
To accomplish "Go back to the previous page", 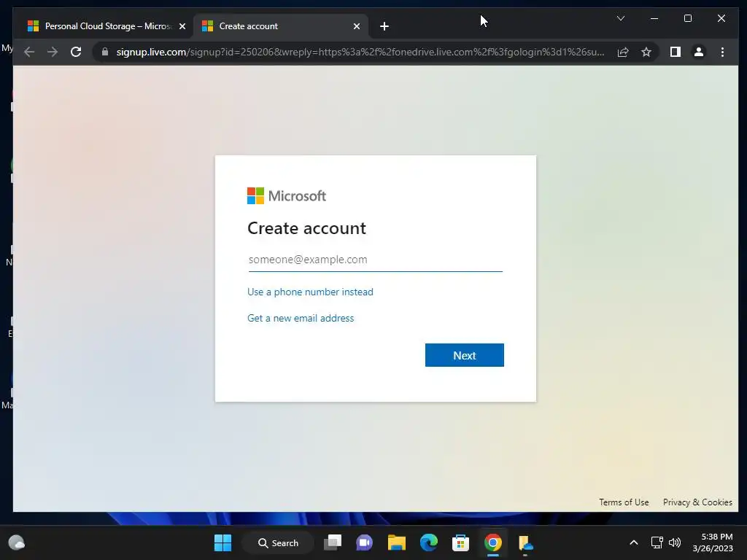I will (29, 52).
